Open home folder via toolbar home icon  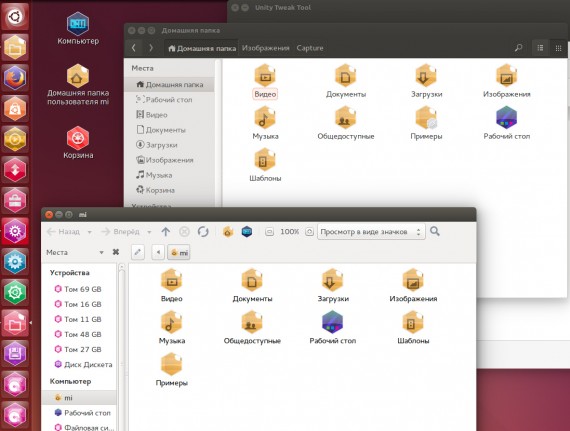tap(228, 231)
